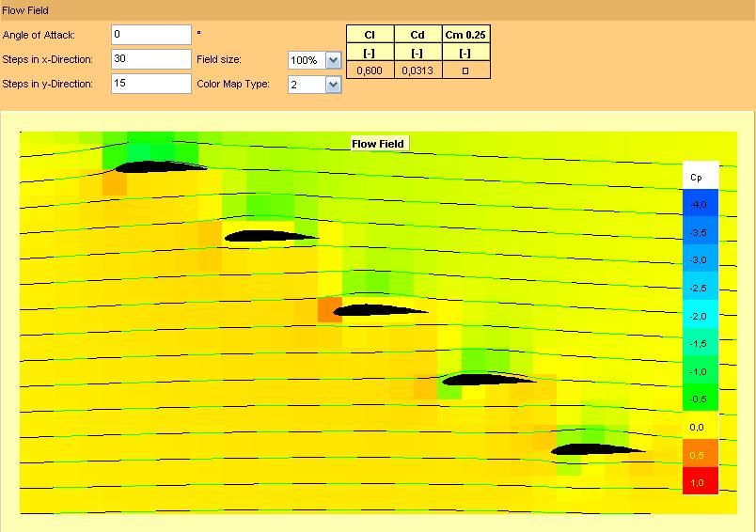Click the dark blue -4,0 legend swatch
The width and height of the screenshot is (756, 532).
(x=701, y=204)
